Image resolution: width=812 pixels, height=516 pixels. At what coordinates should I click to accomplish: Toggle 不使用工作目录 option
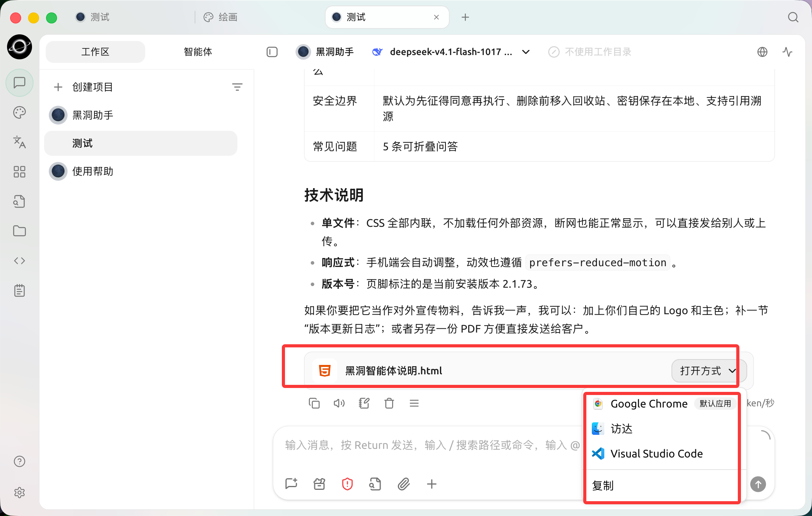coord(590,52)
